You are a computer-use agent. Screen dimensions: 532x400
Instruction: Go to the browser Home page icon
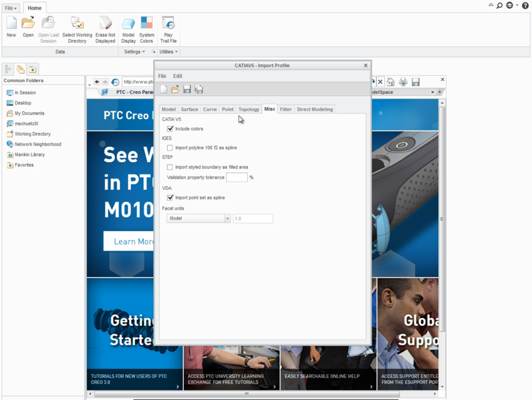click(390, 82)
